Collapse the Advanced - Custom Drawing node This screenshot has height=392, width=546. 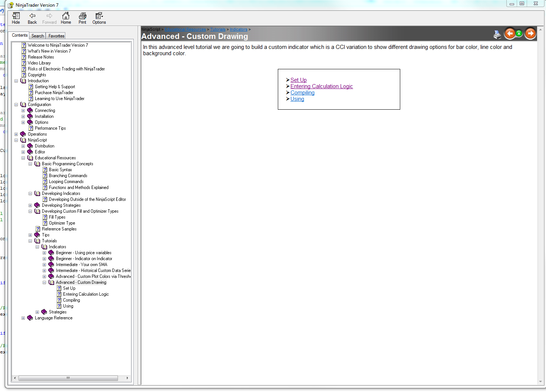pyautogui.click(x=45, y=282)
